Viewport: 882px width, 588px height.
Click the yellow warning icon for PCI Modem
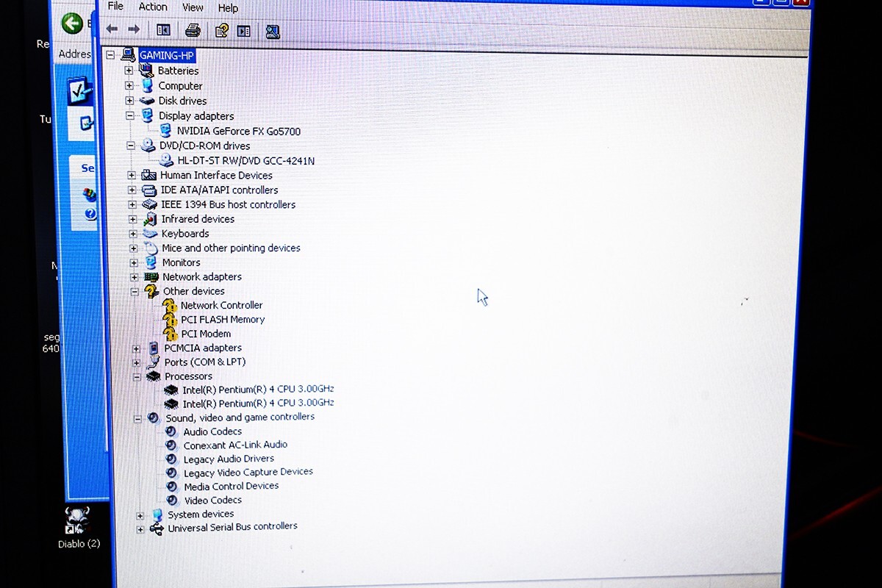(171, 334)
